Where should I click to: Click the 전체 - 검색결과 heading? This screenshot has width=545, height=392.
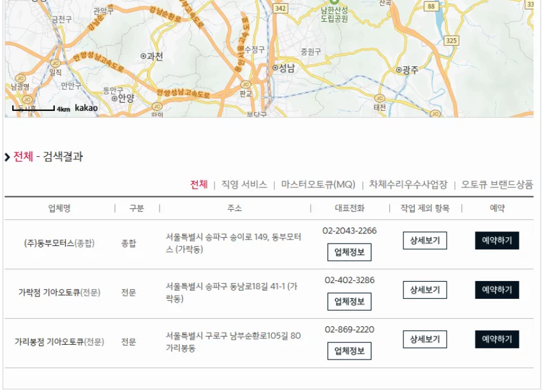pos(48,157)
